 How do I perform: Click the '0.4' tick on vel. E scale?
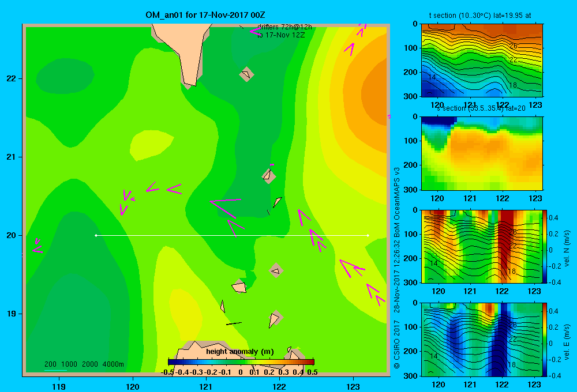click(553, 311)
